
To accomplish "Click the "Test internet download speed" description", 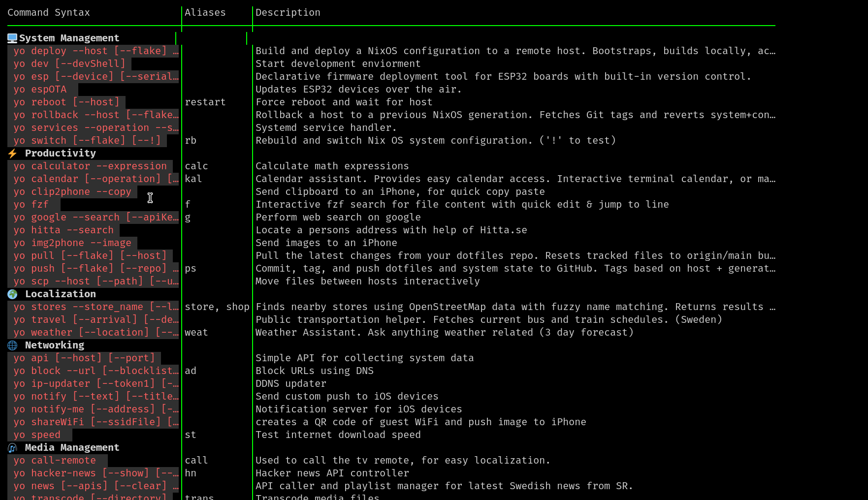I will pyautogui.click(x=338, y=435).
